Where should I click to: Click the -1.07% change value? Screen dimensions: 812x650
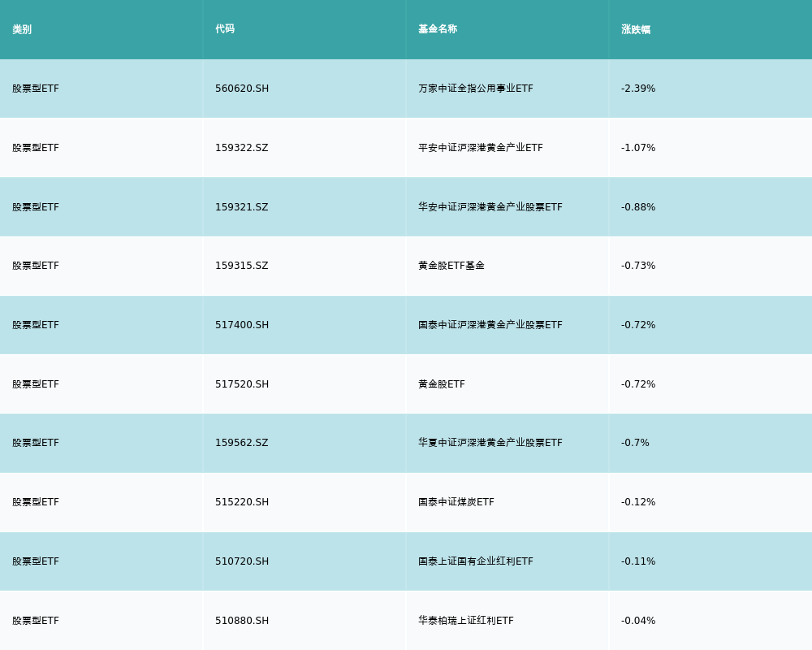[x=638, y=148]
